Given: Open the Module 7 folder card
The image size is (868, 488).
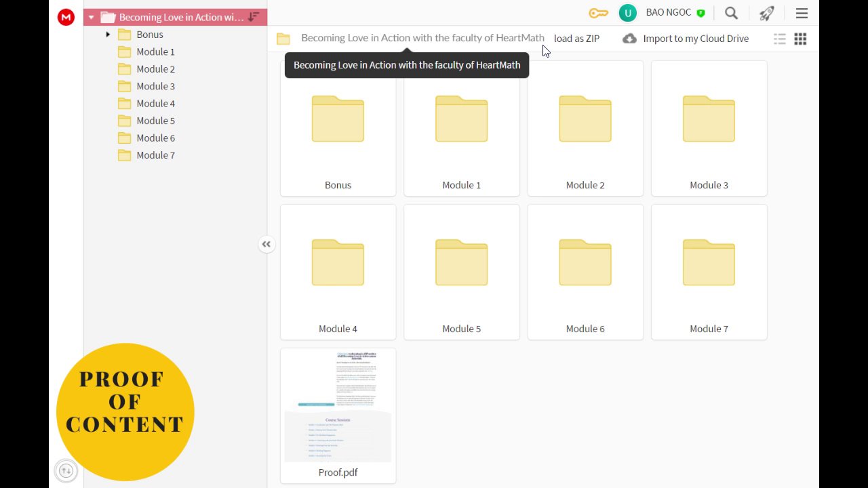Looking at the screenshot, I should point(709,272).
